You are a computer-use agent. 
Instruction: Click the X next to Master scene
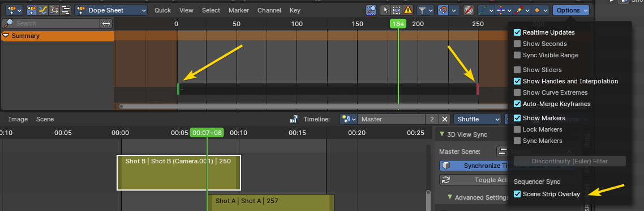pyautogui.click(x=445, y=119)
